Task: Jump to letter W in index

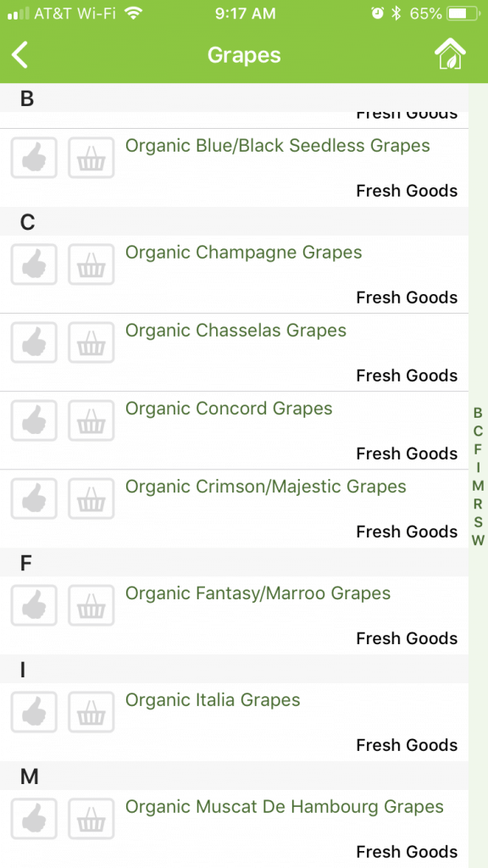Action: pos(478,540)
